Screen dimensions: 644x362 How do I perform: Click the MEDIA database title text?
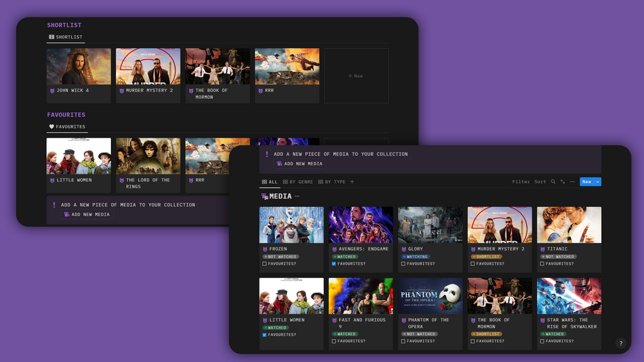tap(281, 196)
